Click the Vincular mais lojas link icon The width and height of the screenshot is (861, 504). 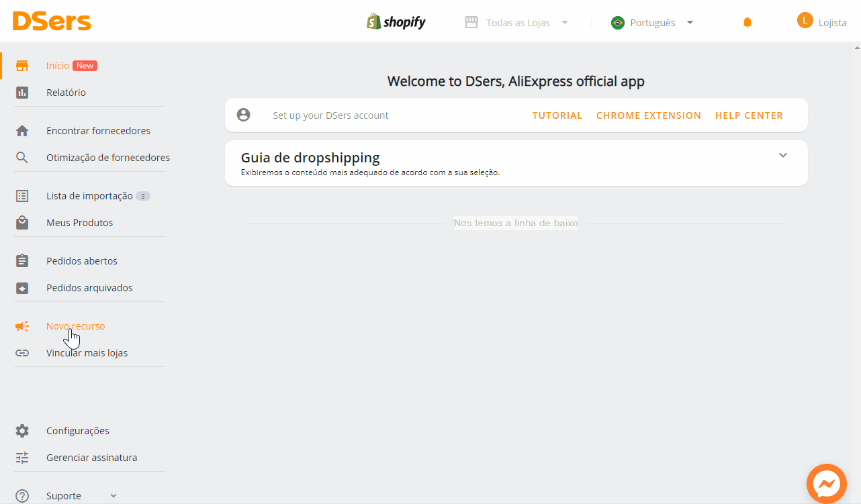tap(22, 353)
